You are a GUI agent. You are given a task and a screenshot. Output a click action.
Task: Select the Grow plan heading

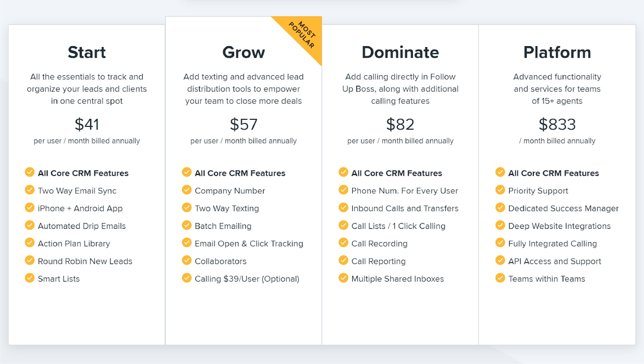[x=243, y=52]
